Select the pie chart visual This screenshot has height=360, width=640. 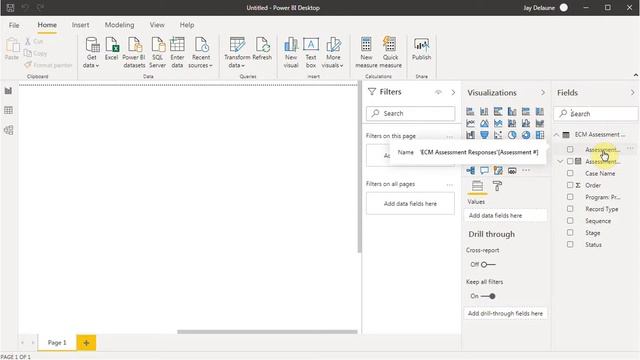click(x=512, y=135)
